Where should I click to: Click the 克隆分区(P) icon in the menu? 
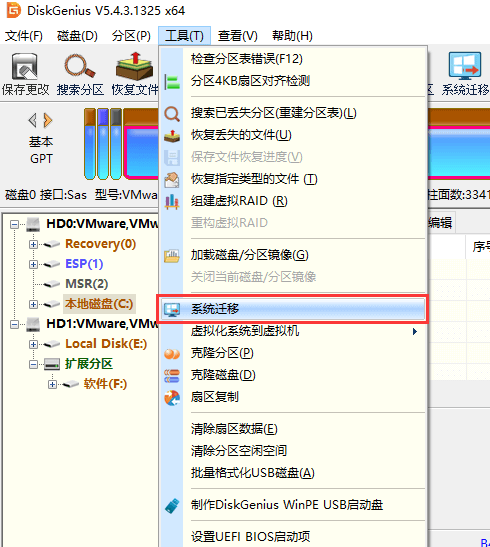tap(172, 354)
